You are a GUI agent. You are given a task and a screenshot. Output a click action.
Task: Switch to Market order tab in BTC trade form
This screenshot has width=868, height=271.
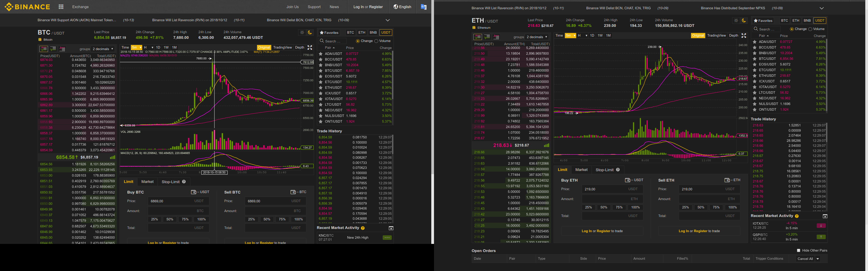(147, 182)
